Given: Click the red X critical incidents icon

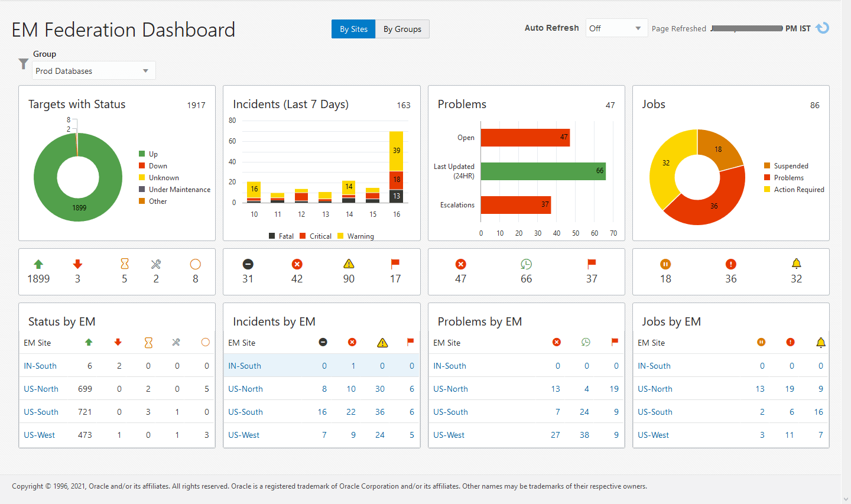Looking at the screenshot, I should pos(297,264).
